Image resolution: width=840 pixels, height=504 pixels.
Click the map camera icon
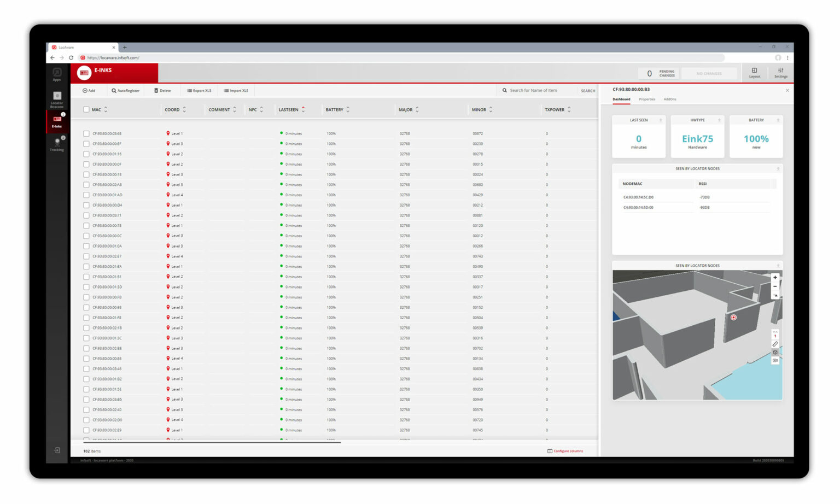[x=775, y=361]
